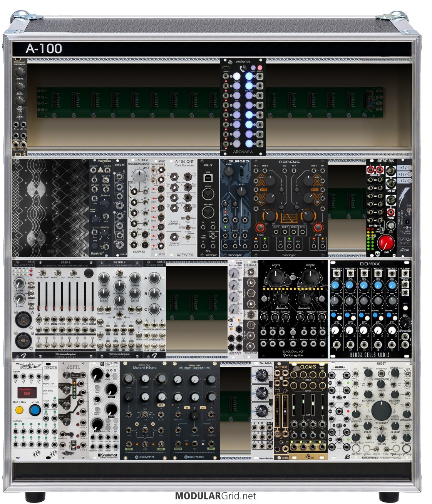The width and height of the screenshot is (432, 504).
Task: Open the MIX 3 V.C. audio mixer module
Action: (x=154, y=310)
